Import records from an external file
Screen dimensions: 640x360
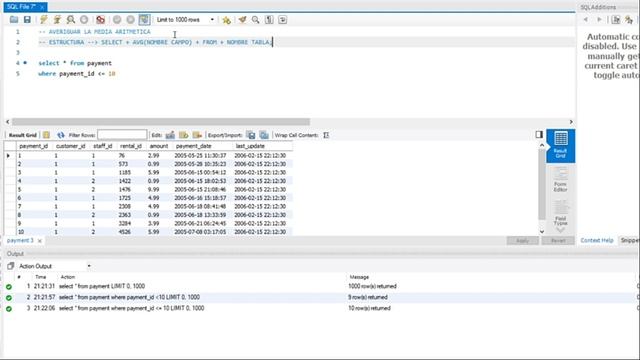click(264, 135)
